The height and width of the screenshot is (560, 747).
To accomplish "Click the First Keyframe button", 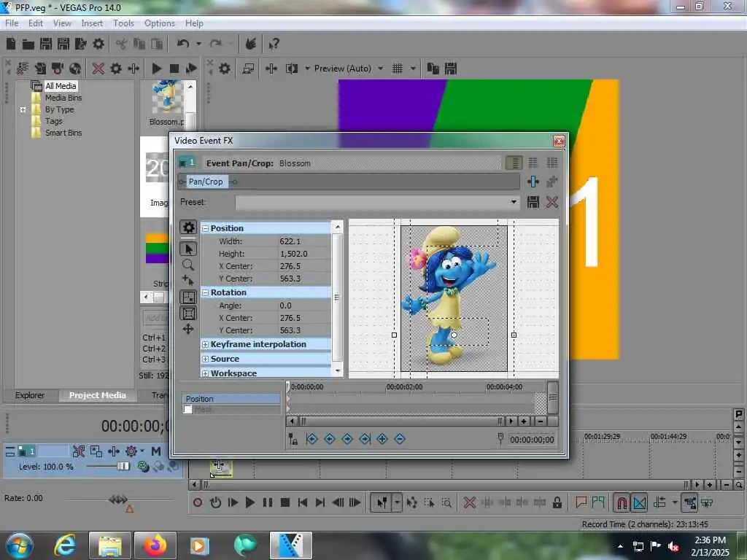I will (x=312, y=439).
